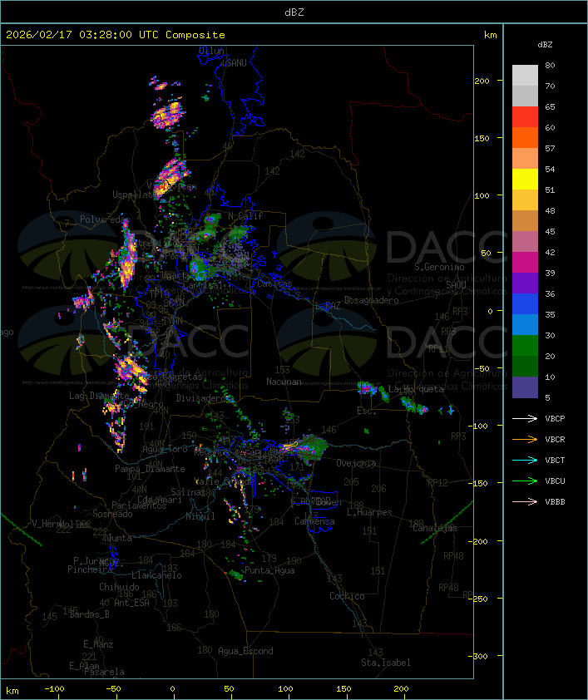Click the 200 km tick on right axis
588x700 pixels.
[482, 81]
